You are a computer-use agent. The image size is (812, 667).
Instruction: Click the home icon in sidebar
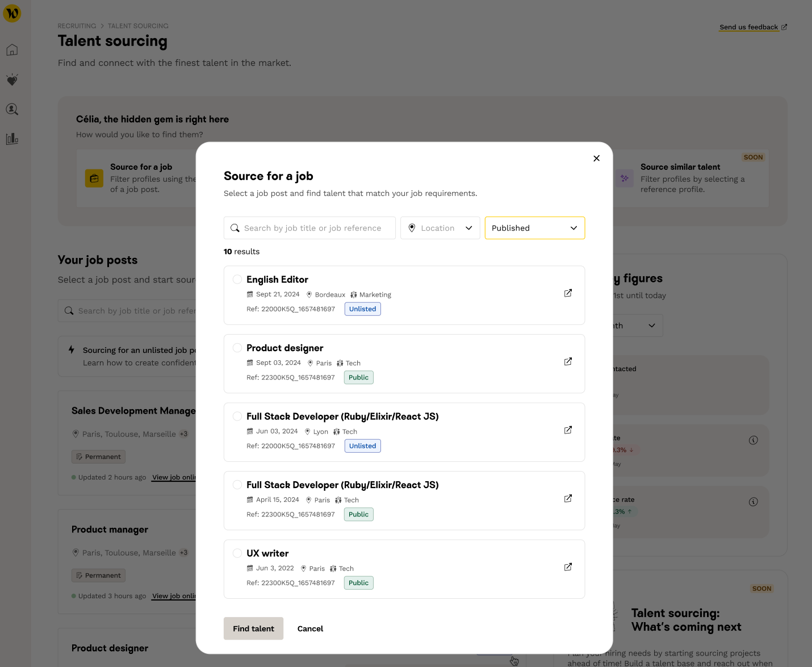12,50
